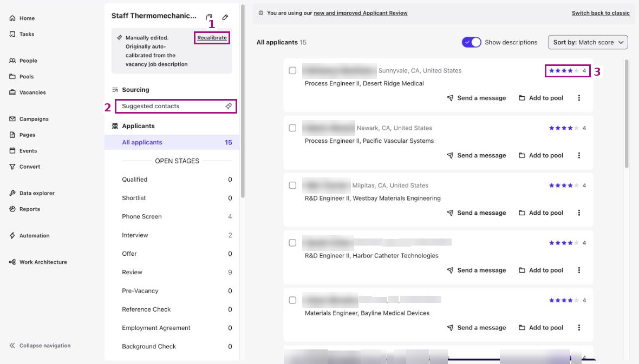Go to the Events section
Viewport: 639px width, 364px height.
pyautogui.click(x=23, y=151)
